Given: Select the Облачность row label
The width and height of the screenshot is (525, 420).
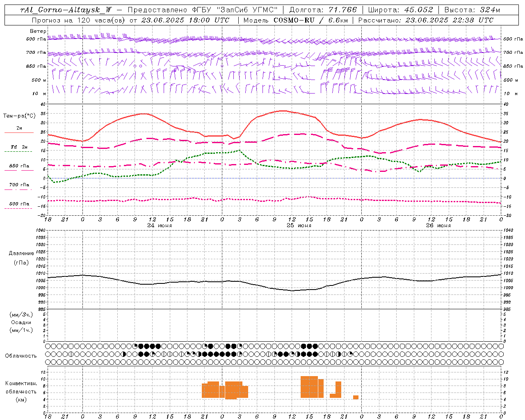Looking at the screenshot, I should point(21,356).
